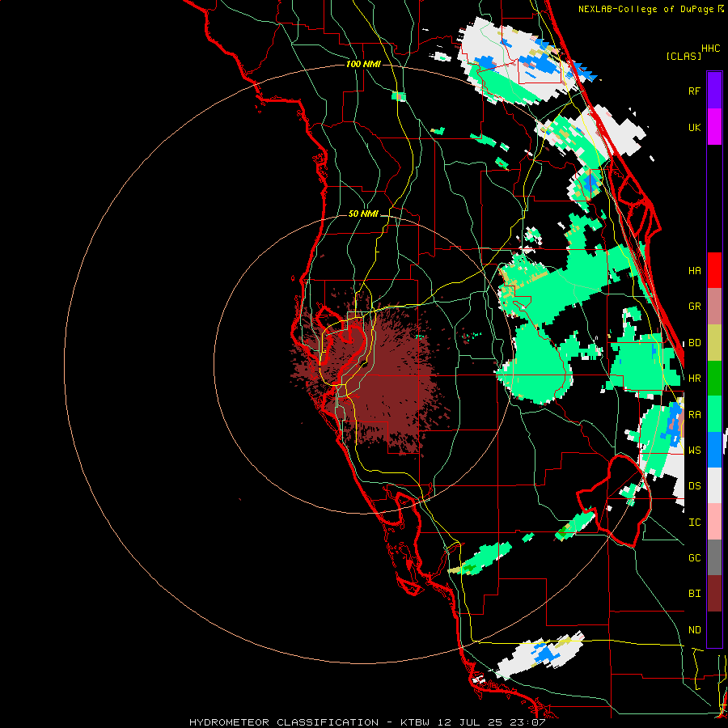Viewport: 728px width, 728px height.
Task: Click the BD yellow legend swatch
Action: (714, 343)
